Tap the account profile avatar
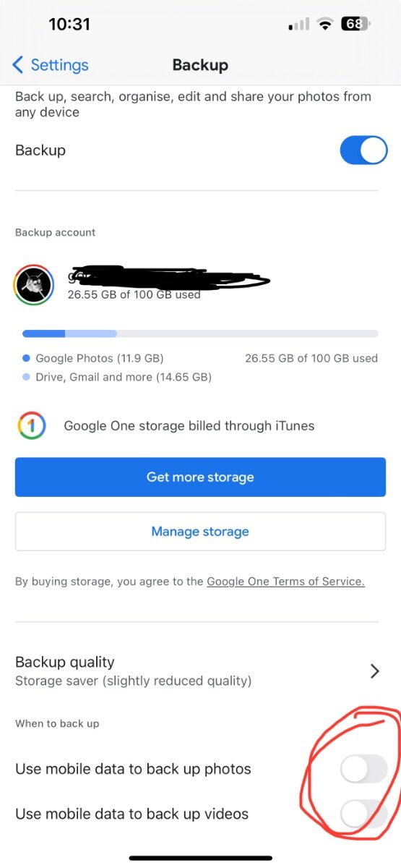 coord(34,285)
